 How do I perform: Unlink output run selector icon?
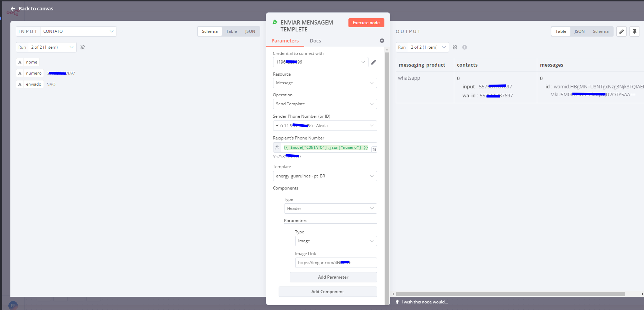point(455,47)
